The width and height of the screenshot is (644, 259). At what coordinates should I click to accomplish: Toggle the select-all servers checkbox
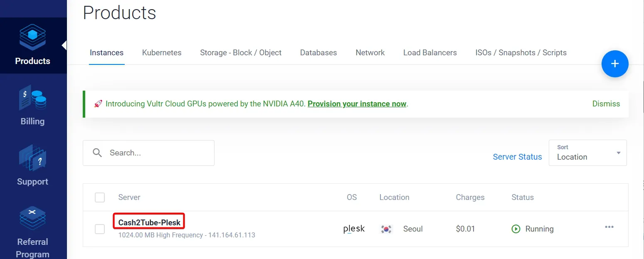100,197
